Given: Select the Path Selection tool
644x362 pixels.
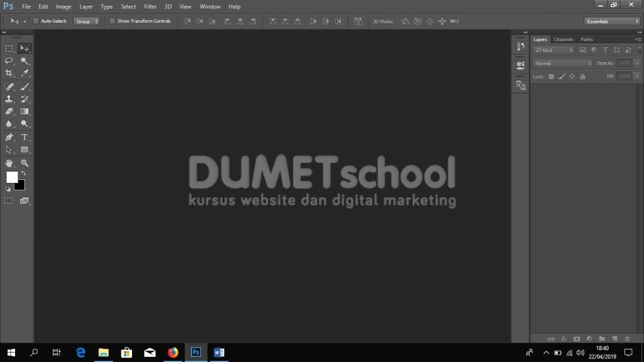Looking at the screenshot, I should (9, 150).
